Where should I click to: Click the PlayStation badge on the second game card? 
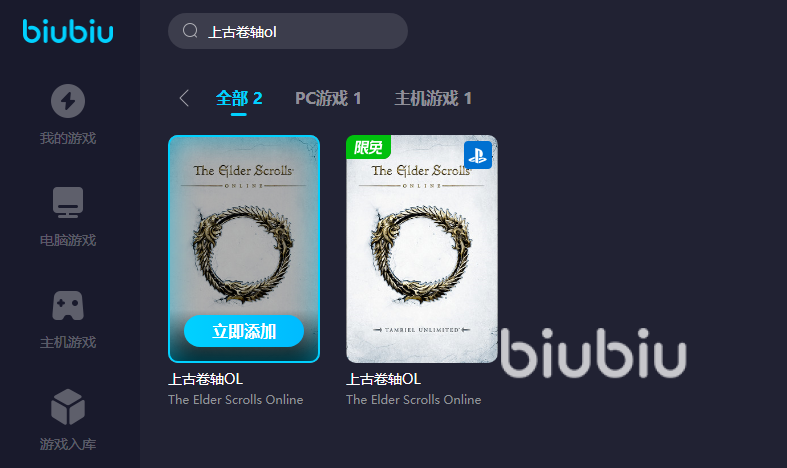[477, 155]
